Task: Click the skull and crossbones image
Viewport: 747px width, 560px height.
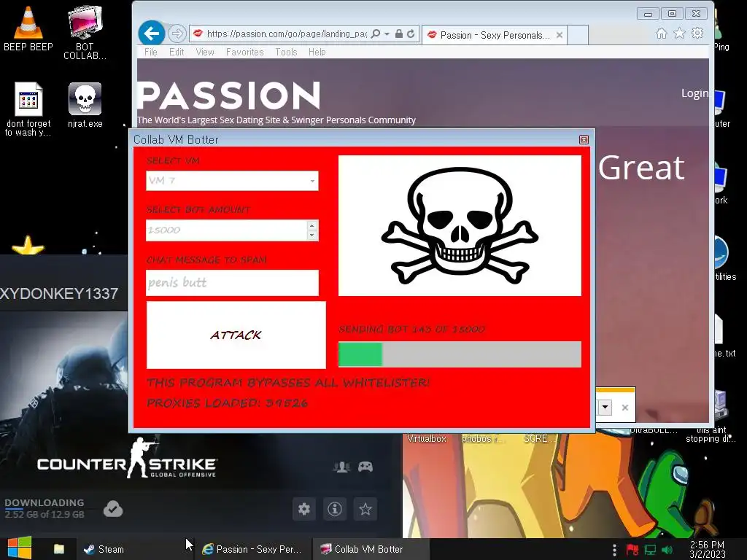Action: tap(460, 226)
